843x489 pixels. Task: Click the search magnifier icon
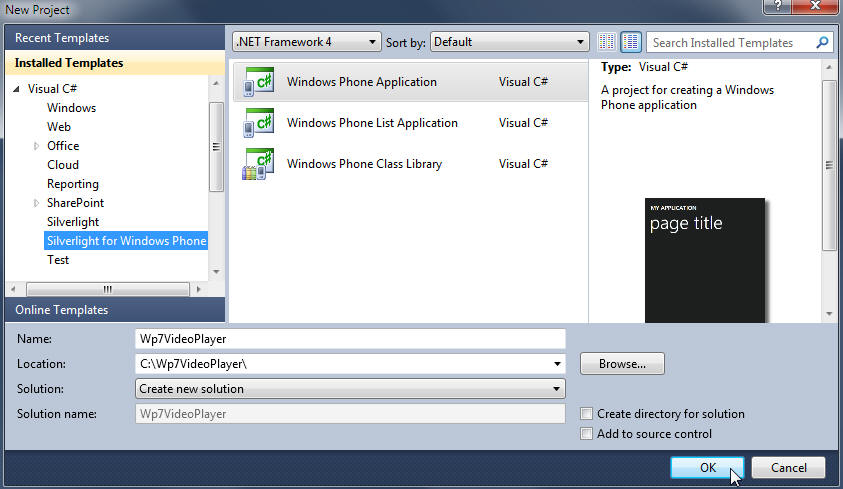(x=822, y=42)
